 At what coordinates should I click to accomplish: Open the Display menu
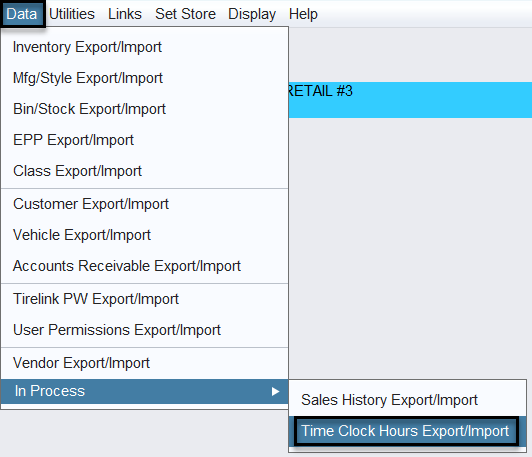coord(252,14)
